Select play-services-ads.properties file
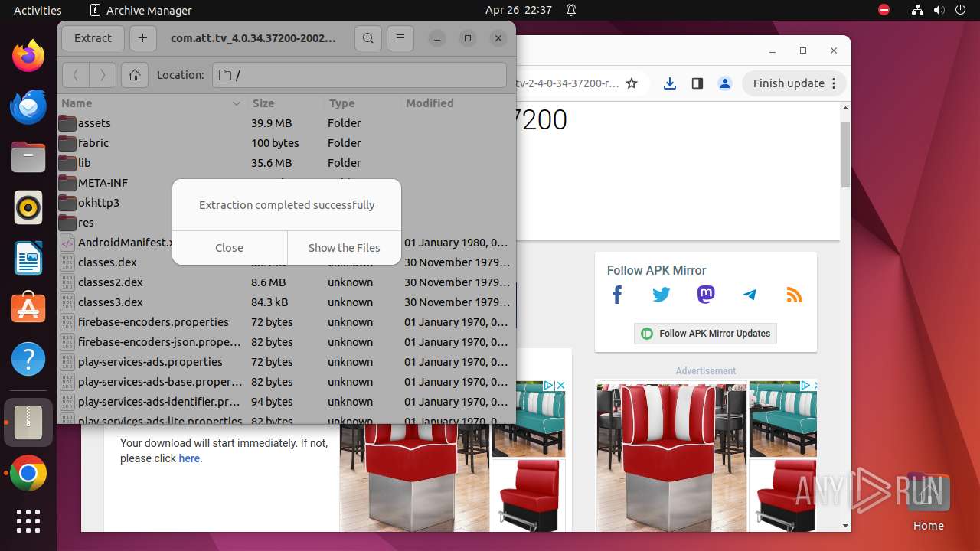This screenshot has width=980, height=551. coord(286,362)
